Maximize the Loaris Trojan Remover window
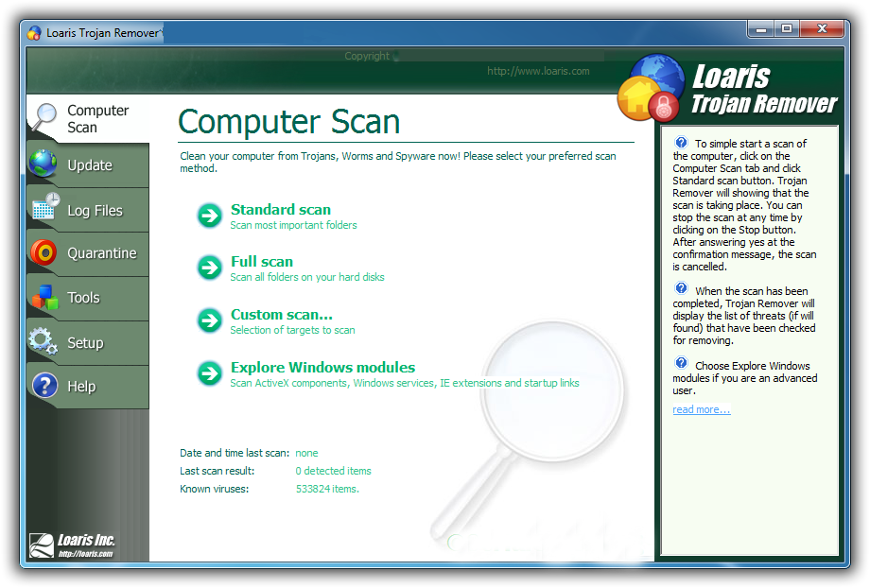 coord(786,29)
